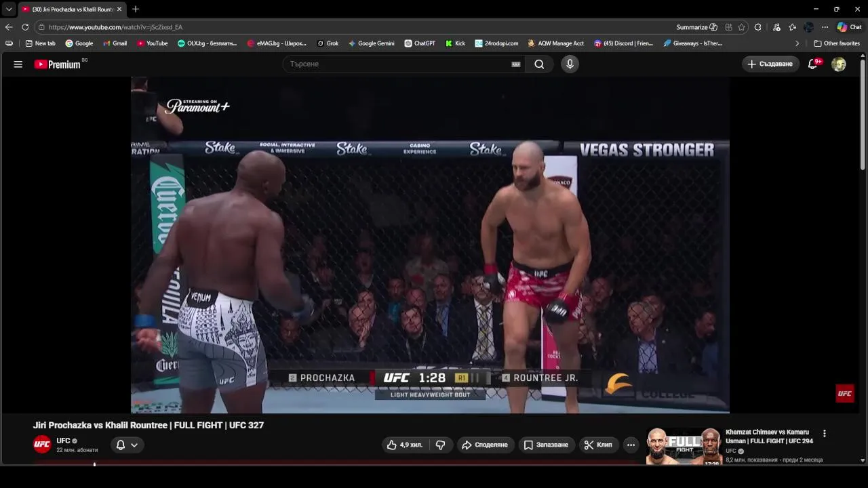Open OLX.bg bookmark

click(x=208, y=43)
